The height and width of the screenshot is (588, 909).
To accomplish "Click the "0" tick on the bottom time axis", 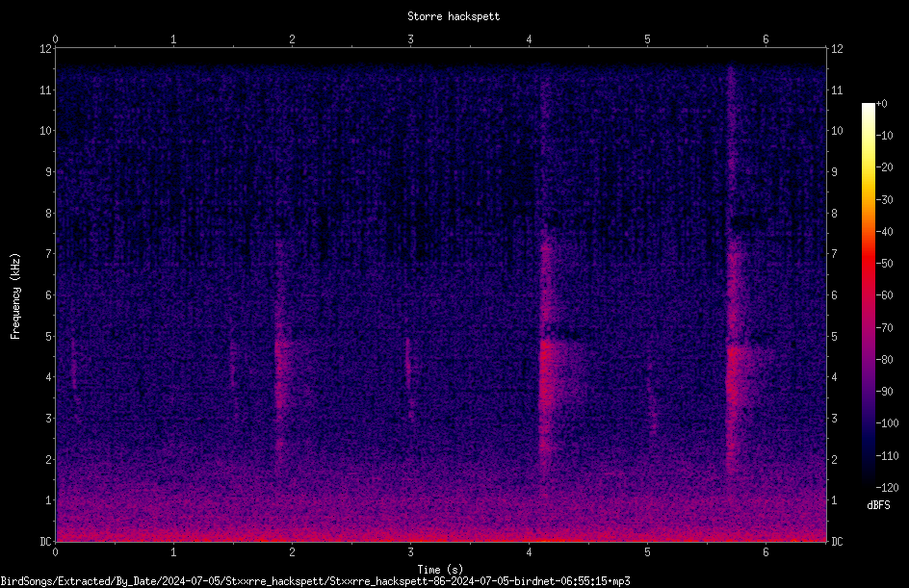I will 55,552.
